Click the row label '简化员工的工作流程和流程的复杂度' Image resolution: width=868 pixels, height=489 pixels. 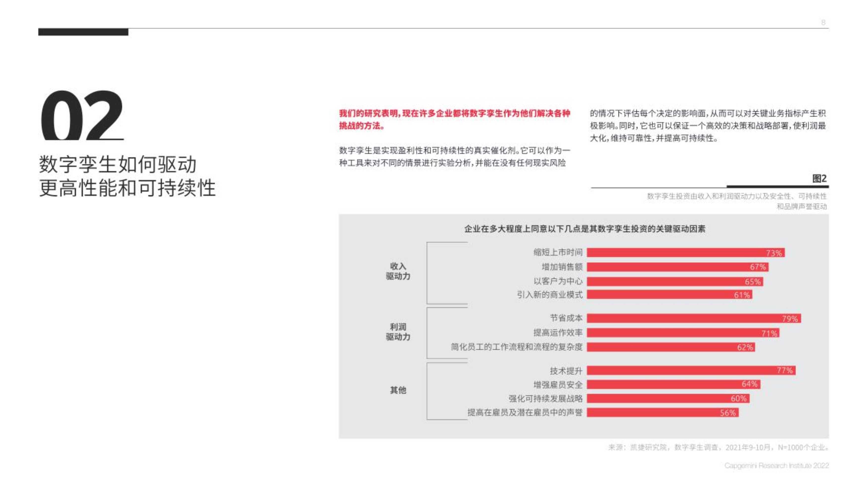pos(517,347)
